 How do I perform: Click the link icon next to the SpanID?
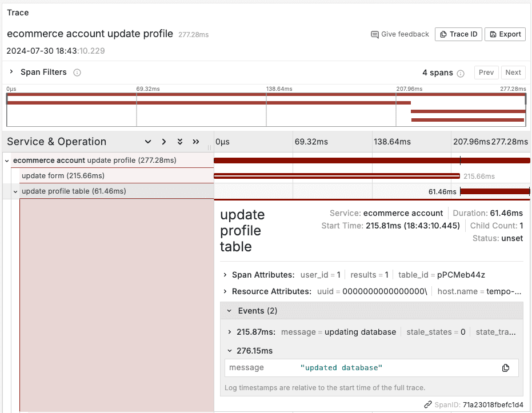click(427, 404)
